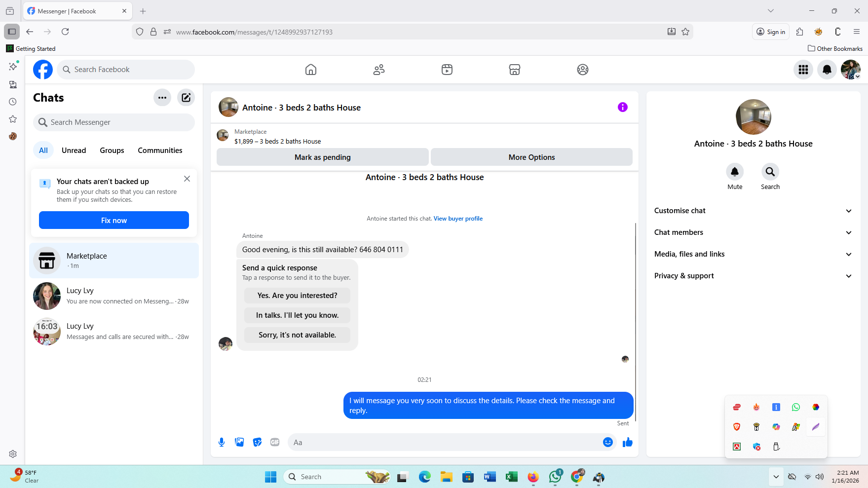Attach a photo file icon
Image resolution: width=868 pixels, height=488 pixels.
coord(239,443)
